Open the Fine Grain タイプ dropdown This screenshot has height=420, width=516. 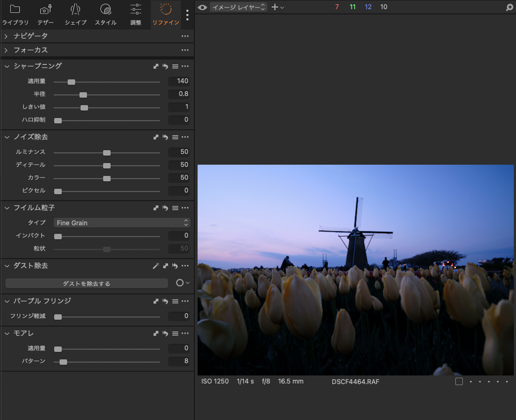(122, 223)
